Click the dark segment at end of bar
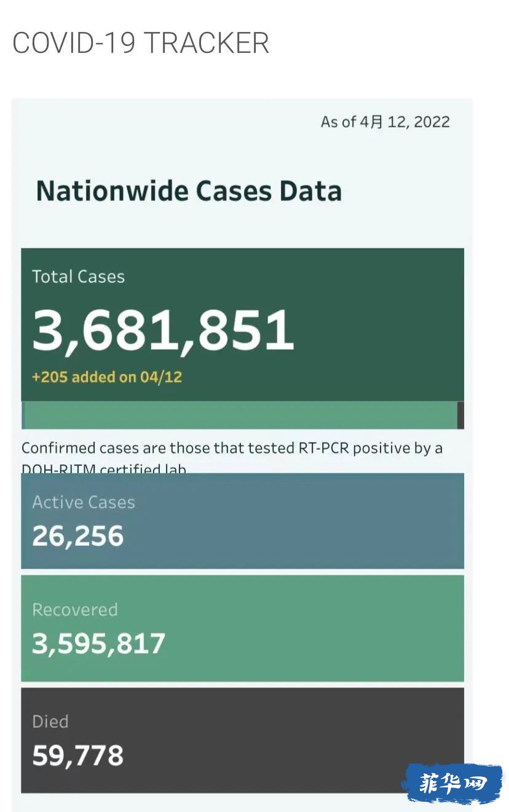 tap(461, 415)
